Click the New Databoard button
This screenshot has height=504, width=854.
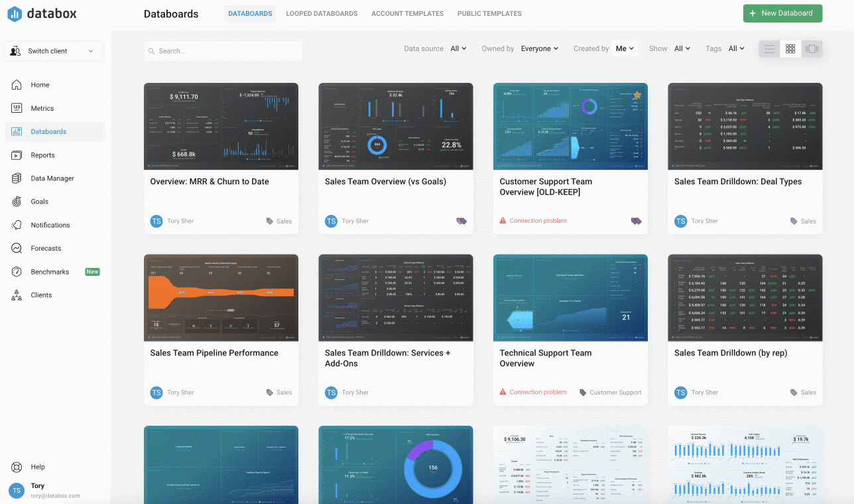782,13
